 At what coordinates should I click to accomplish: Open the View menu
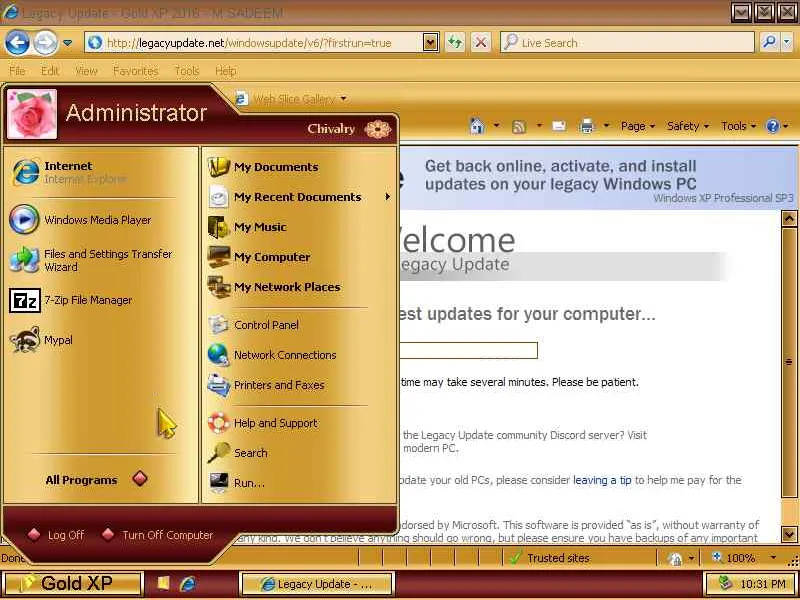tap(86, 70)
